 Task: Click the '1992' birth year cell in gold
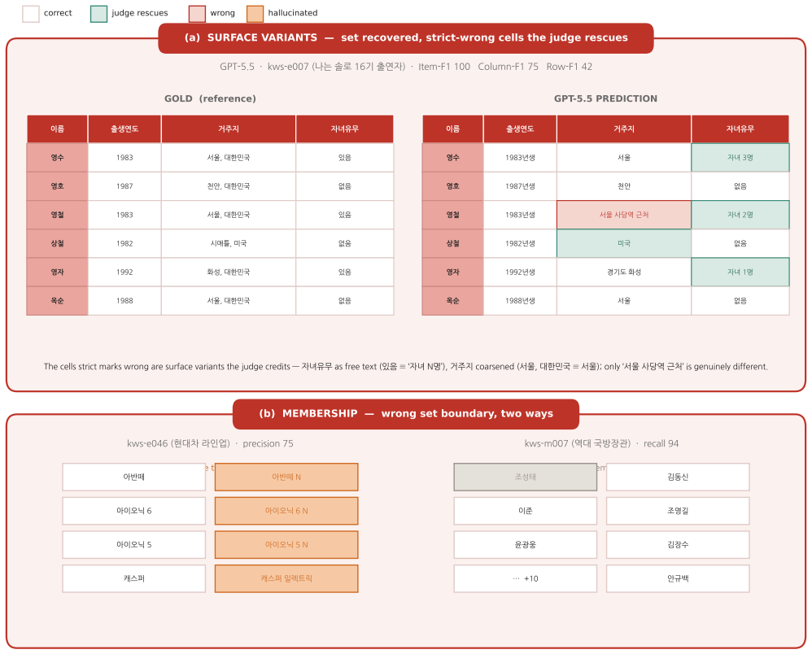coord(124,272)
